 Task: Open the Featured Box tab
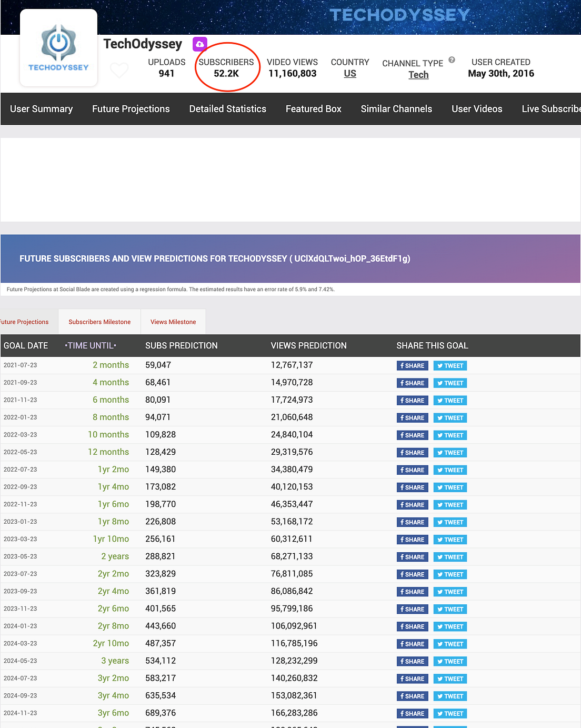[314, 109]
